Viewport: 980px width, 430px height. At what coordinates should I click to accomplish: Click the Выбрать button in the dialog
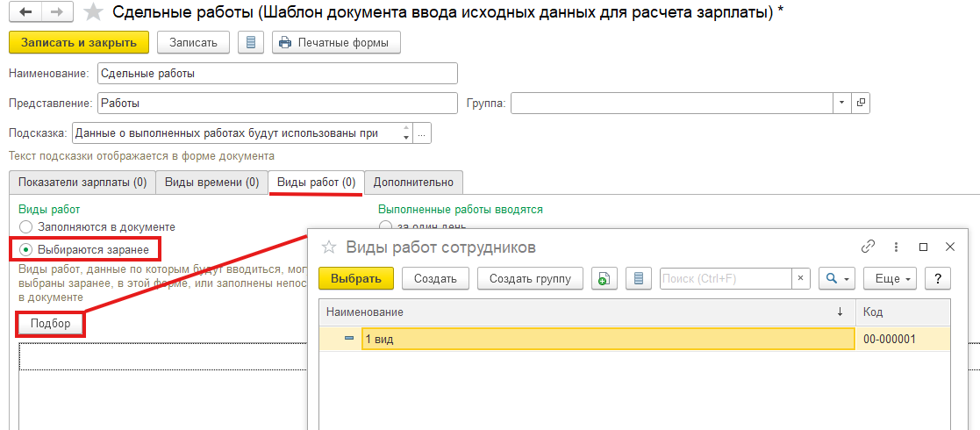tap(356, 278)
